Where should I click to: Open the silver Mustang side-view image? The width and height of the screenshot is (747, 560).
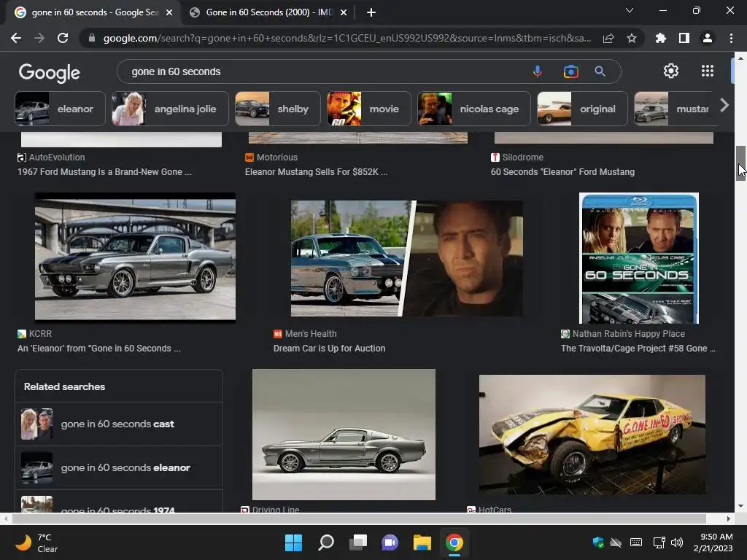[x=344, y=435]
